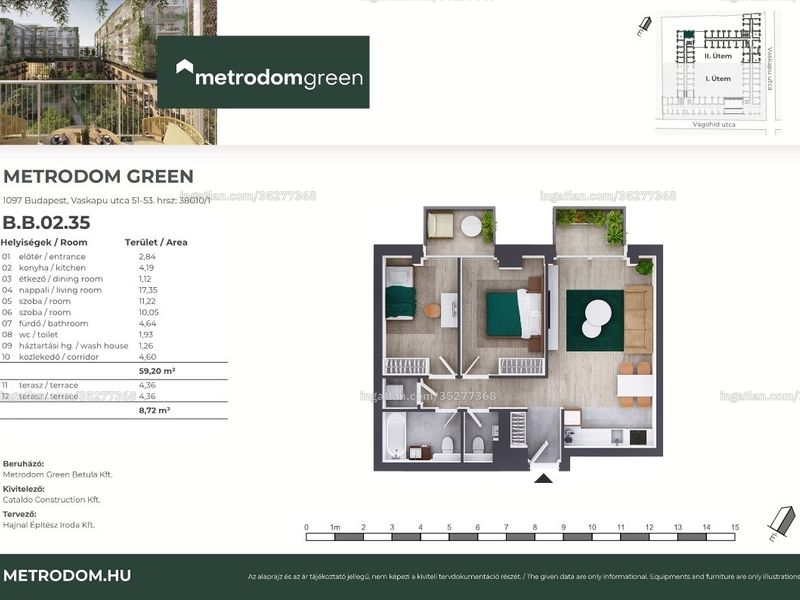This screenshot has height=600, width=800.
Task: Click the metrodomgreen logo wordmark
Action: [x=279, y=78]
